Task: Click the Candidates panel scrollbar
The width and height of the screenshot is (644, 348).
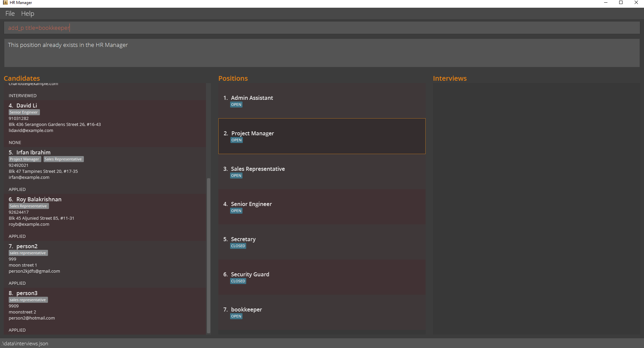Action: [x=209, y=255]
